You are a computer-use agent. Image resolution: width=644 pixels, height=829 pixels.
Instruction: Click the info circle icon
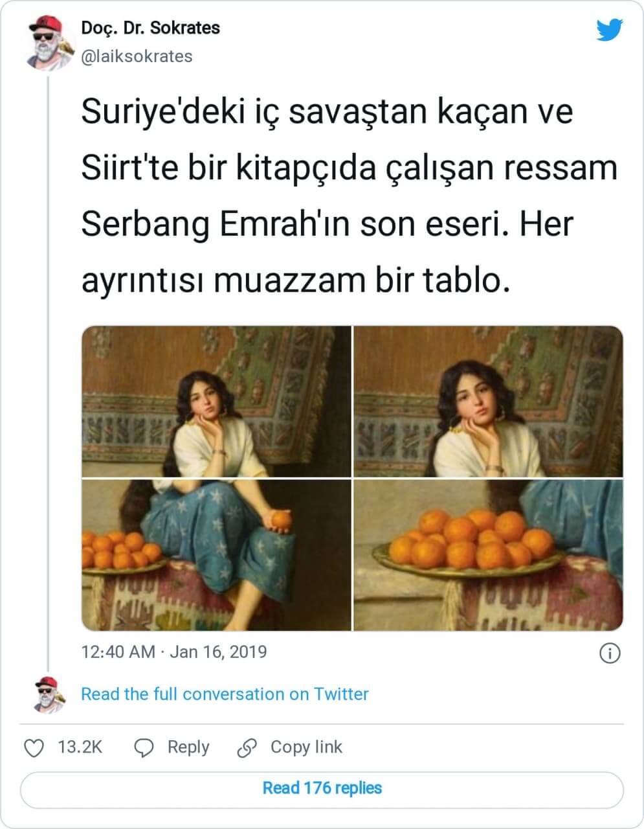click(x=610, y=653)
